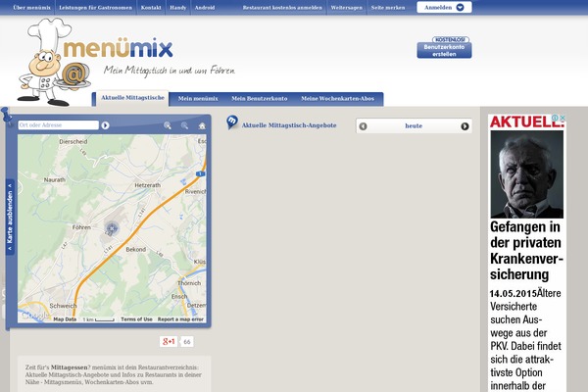Submit address search arrow button
Screen dimensions: 588x392
tap(106, 125)
